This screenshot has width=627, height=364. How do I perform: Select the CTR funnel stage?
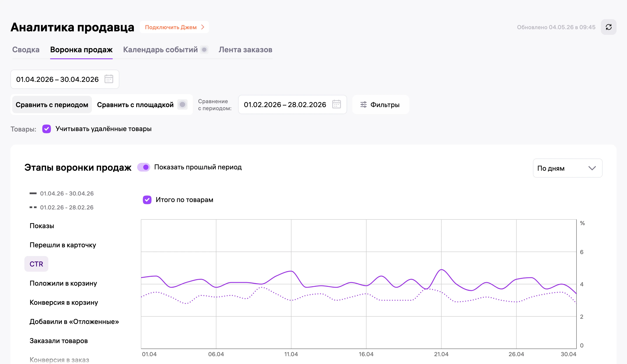36,264
